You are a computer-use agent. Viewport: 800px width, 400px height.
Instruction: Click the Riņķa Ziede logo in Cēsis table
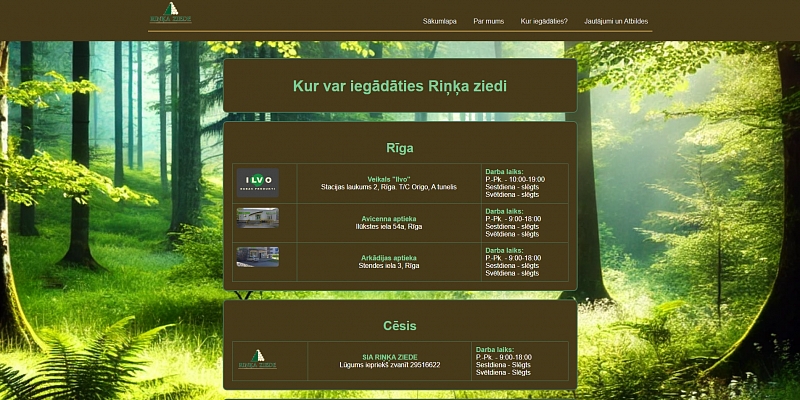pos(257,360)
